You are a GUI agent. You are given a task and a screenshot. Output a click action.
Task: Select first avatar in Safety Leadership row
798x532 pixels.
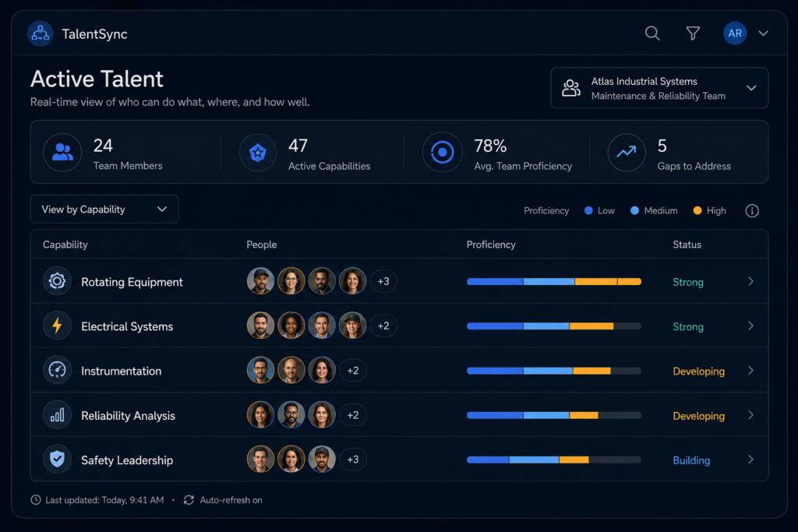260,460
